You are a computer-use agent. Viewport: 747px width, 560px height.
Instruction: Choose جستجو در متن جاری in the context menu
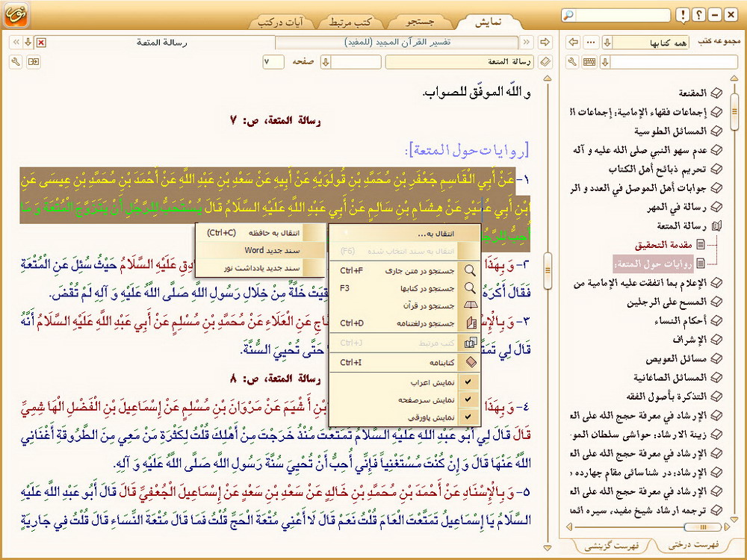pos(405,270)
